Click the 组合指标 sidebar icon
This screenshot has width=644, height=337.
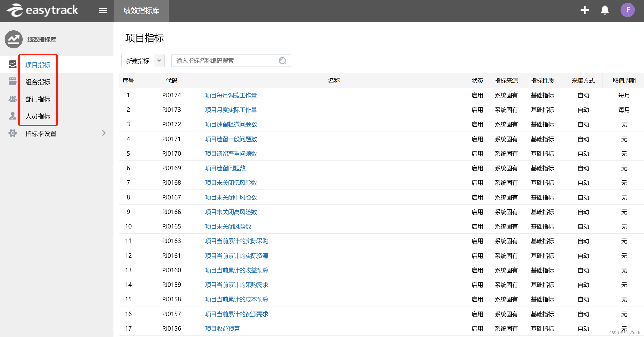tap(12, 81)
